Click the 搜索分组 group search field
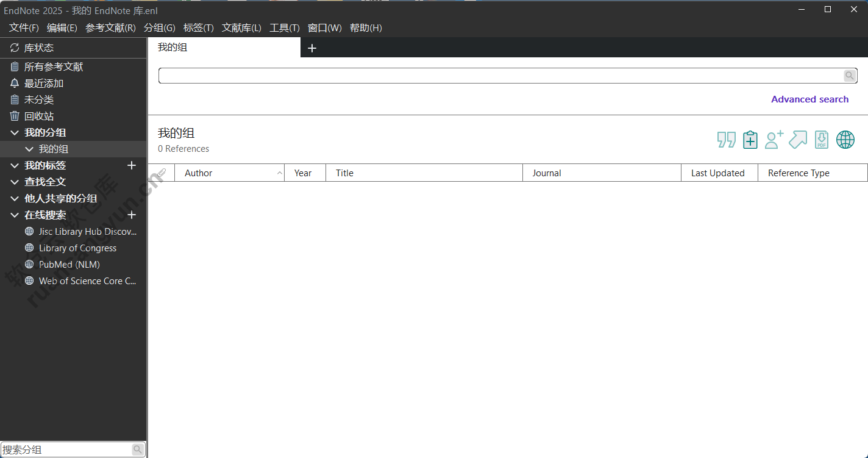The width and height of the screenshot is (868, 458). click(x=66, y=449)
